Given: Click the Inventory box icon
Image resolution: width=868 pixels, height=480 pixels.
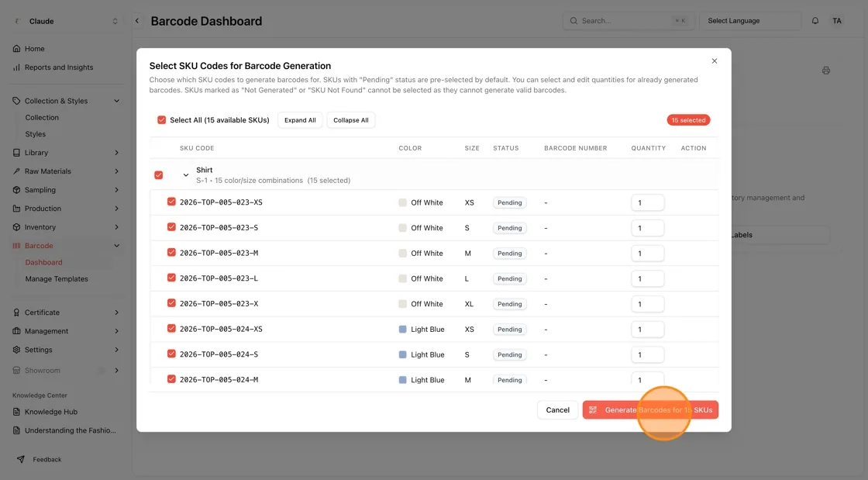Looking at the screenshot, I should [x=16, y=227].
